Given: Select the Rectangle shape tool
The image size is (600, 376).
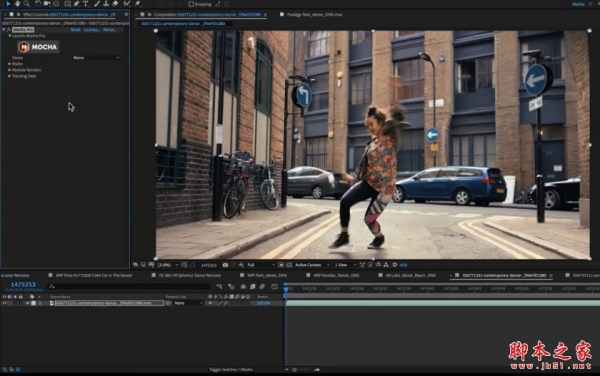Looking at the screenshot, I should pos(67,3).
